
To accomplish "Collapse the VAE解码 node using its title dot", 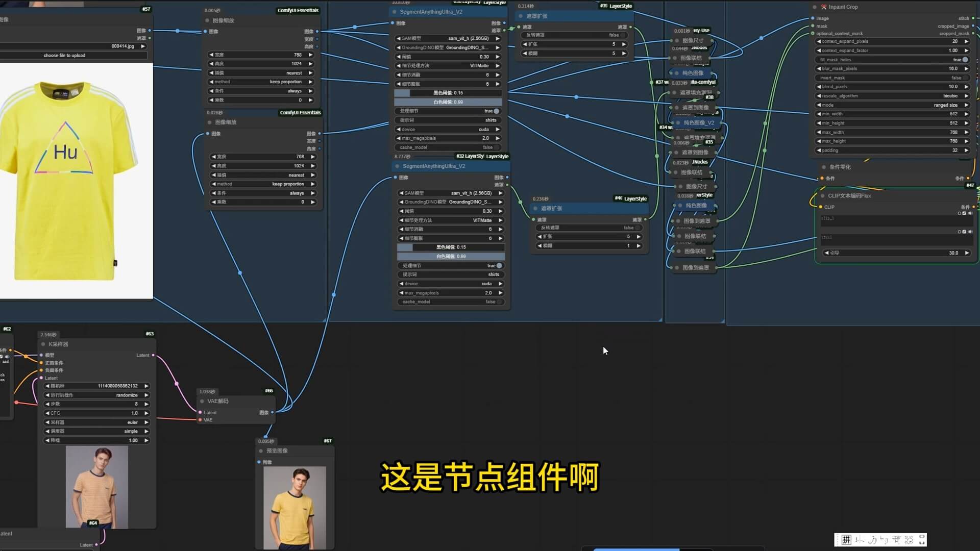I will pos(202,402).
